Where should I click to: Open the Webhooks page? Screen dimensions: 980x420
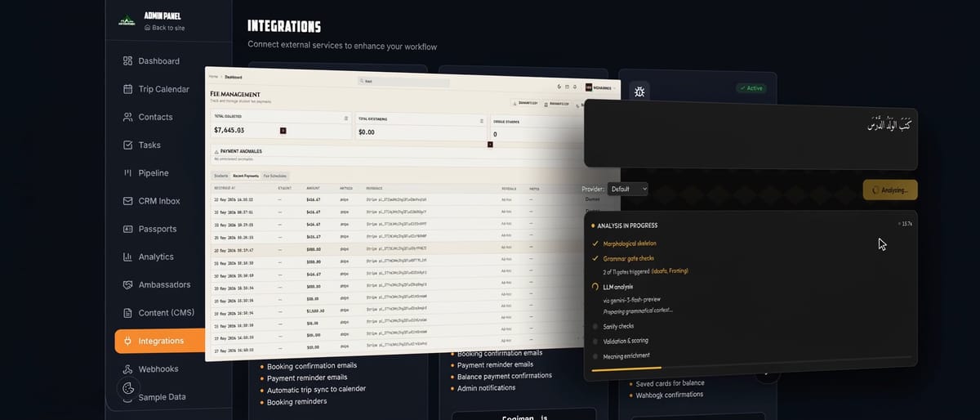pos(159,369)
